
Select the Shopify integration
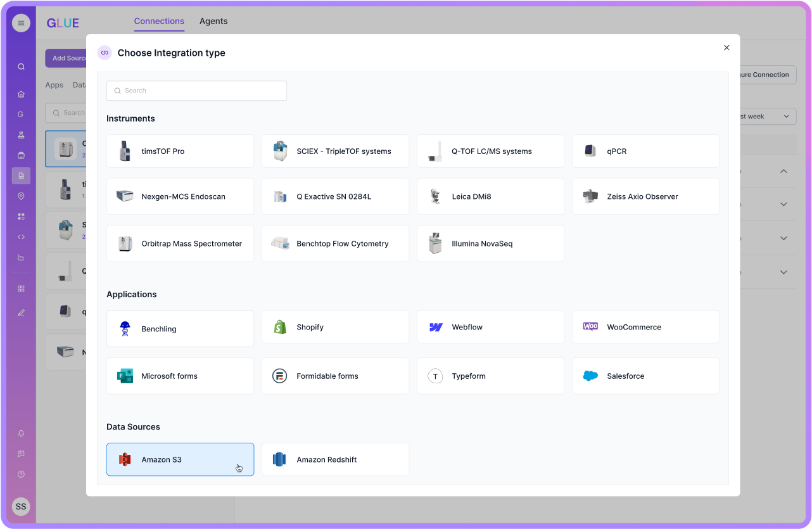tap(335, 326)
